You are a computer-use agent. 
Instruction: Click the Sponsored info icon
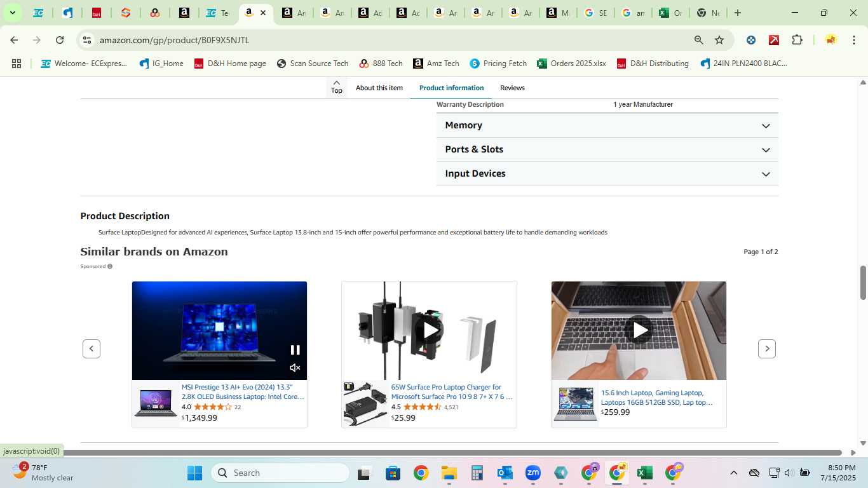(110, 266)
